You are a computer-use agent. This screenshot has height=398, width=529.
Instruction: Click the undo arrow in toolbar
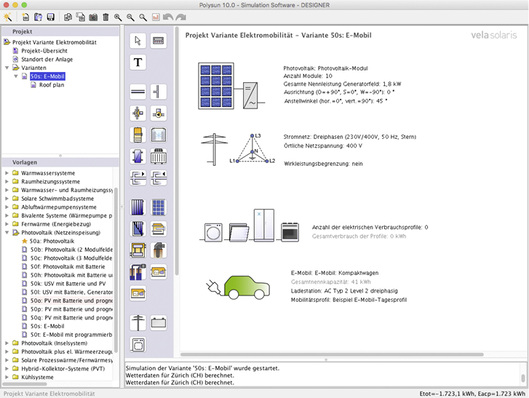(x=168, y=17)
